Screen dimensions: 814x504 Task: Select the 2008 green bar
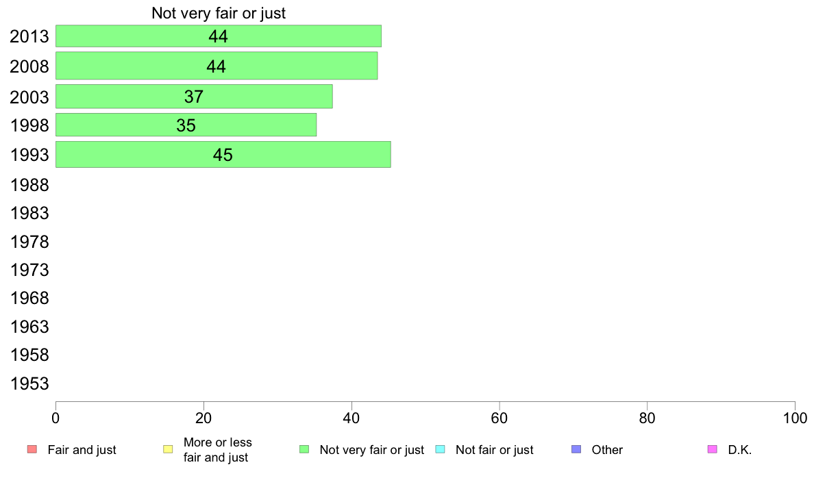click(217, 66)
